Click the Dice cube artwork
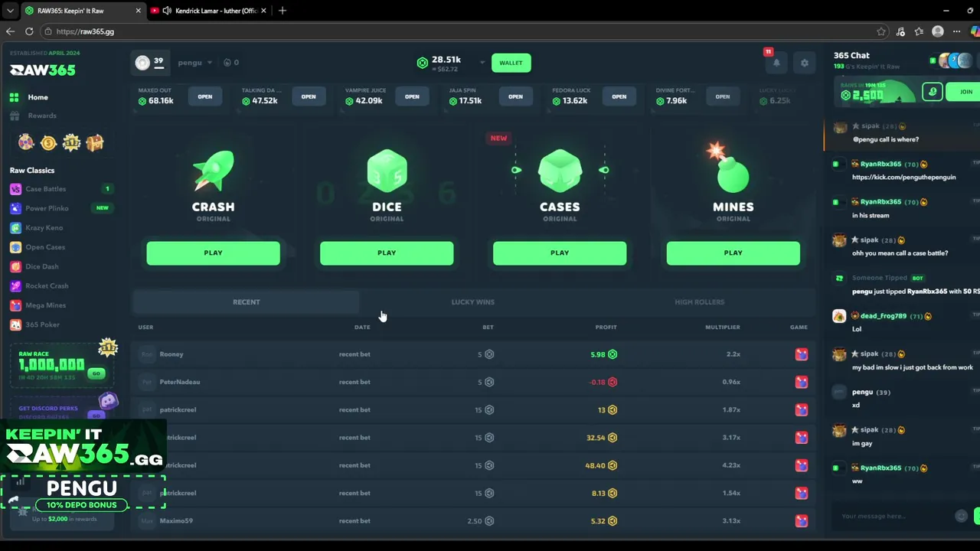Viewport: 980px width, 551px height. click(x=387, y=171)
